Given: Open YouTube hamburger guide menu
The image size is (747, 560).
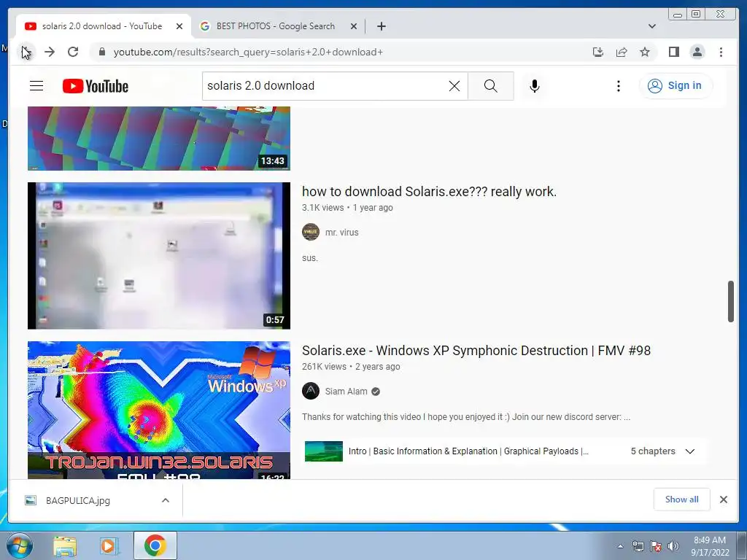Looking at the screenshot, I should (x=36, y=86).
